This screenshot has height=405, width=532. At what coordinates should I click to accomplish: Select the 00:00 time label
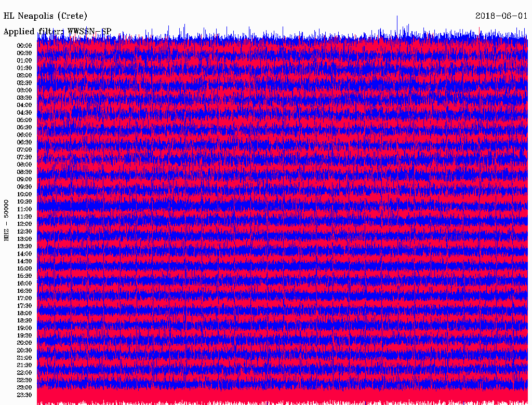point(24,46)
